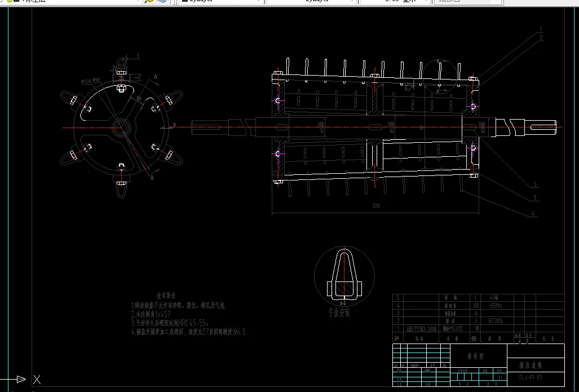Viewport: 579px width, 392px height.
Task: Select the 技术要求 heading text
Action: (x=166, y=296)
